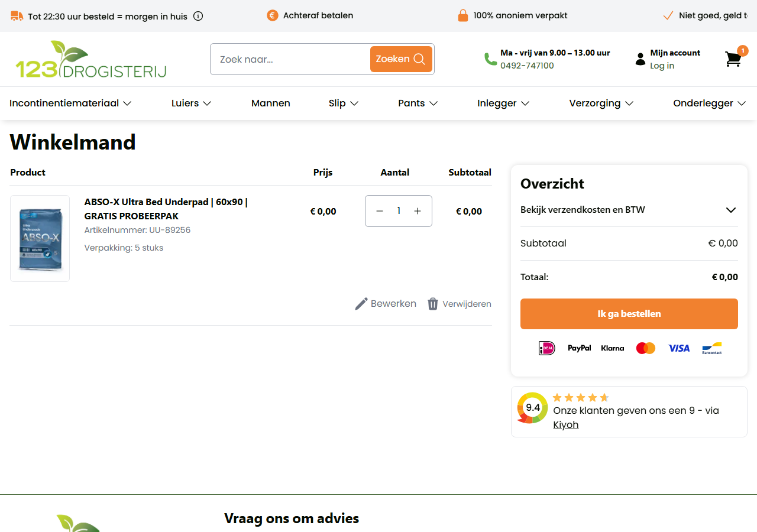This screenshot has height=532, width=757.
Task: Click Vraag ons om advies heading
Action: (292, 518)
